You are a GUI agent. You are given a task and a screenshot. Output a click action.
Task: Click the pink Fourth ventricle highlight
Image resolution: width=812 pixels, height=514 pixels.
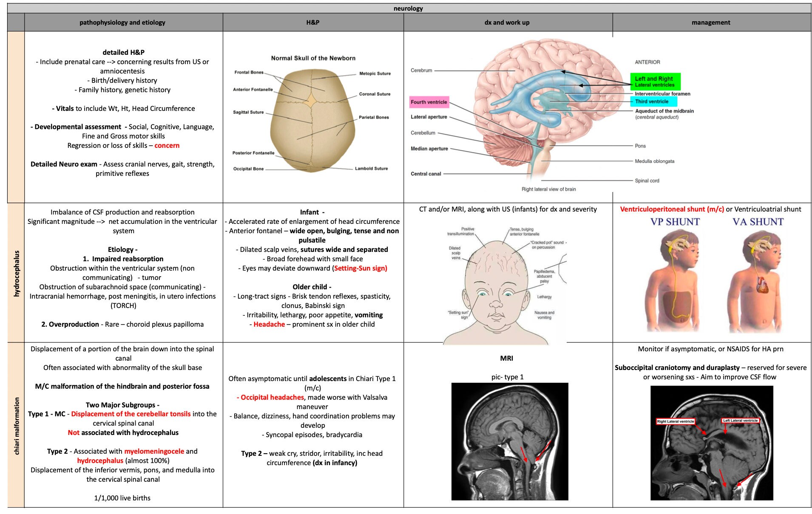pyautogui.click(x=429, y=102)
